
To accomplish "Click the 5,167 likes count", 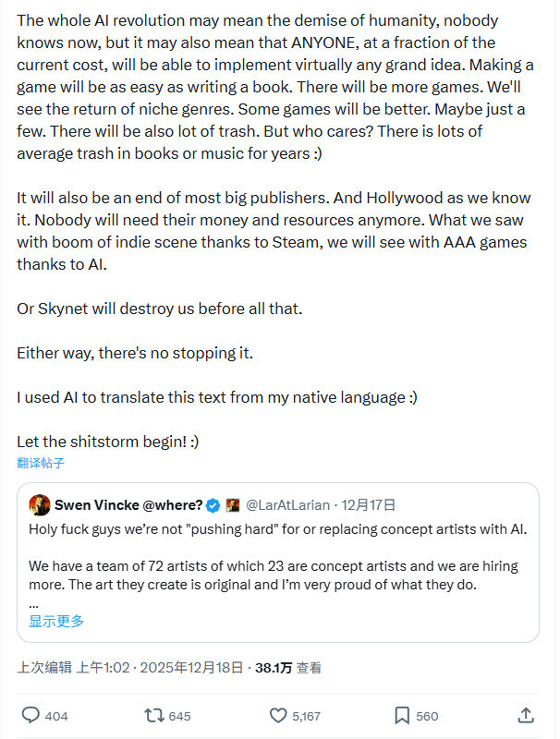I will coord(307,716).
